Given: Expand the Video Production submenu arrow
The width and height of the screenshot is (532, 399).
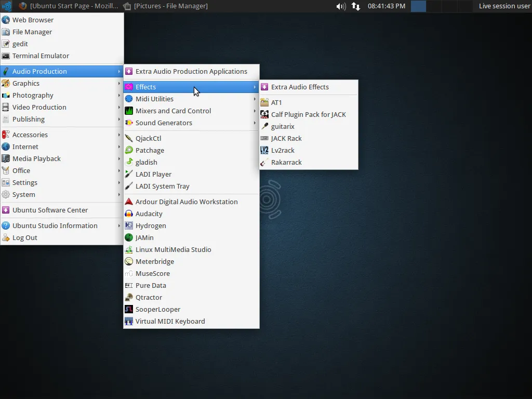Looking at the screenshot, I should pos(119,107).
